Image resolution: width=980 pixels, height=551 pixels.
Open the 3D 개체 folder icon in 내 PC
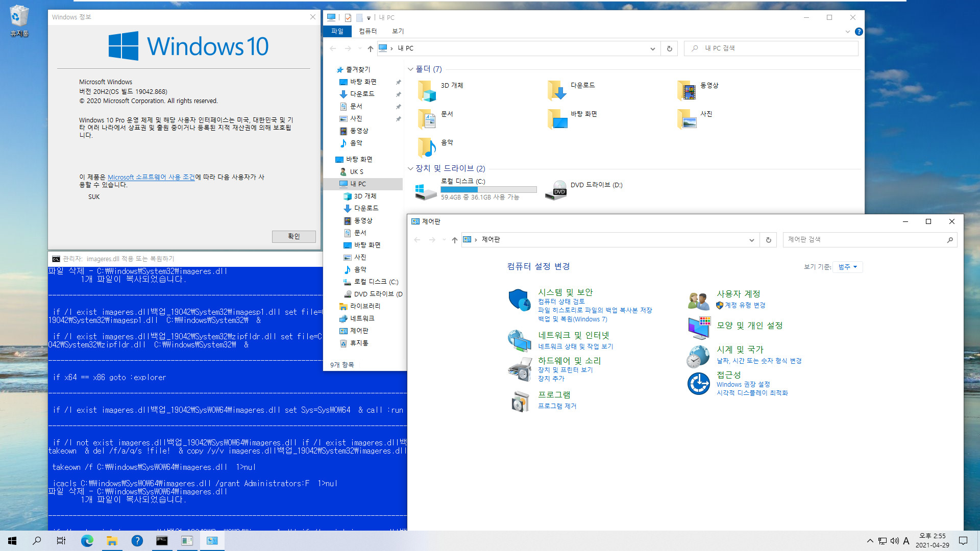pos(427,90)
